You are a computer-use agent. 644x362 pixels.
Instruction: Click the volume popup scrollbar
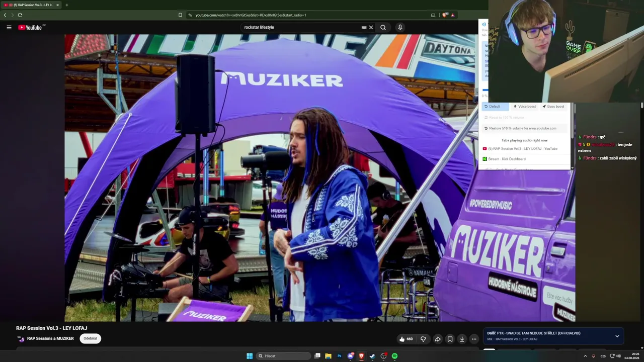click(573, 121)
